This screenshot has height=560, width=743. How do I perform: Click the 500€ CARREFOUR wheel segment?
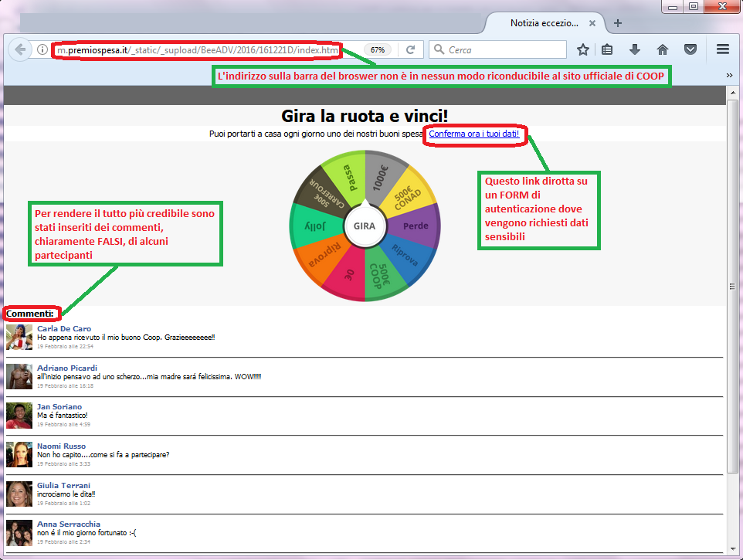[x=327, y=194]
